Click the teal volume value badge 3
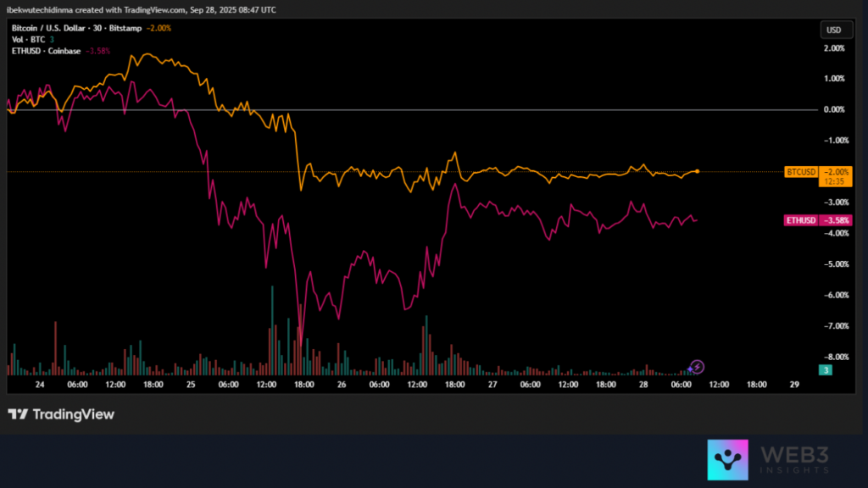 [823, 369]
